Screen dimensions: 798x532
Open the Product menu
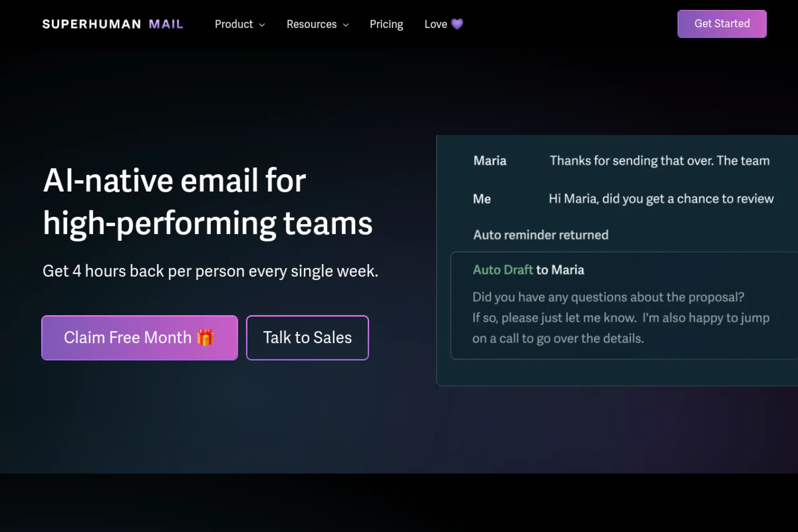[x=234, y=24]
